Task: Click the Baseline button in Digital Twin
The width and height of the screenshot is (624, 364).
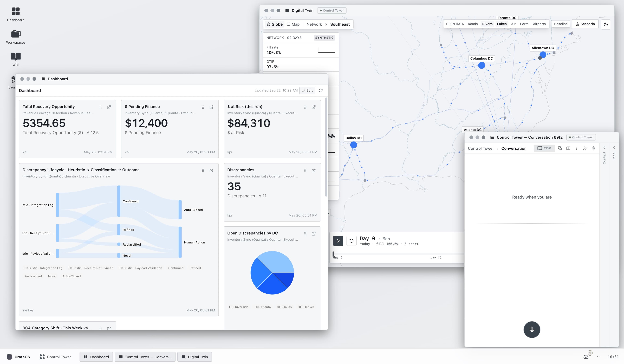Action: 561,24
